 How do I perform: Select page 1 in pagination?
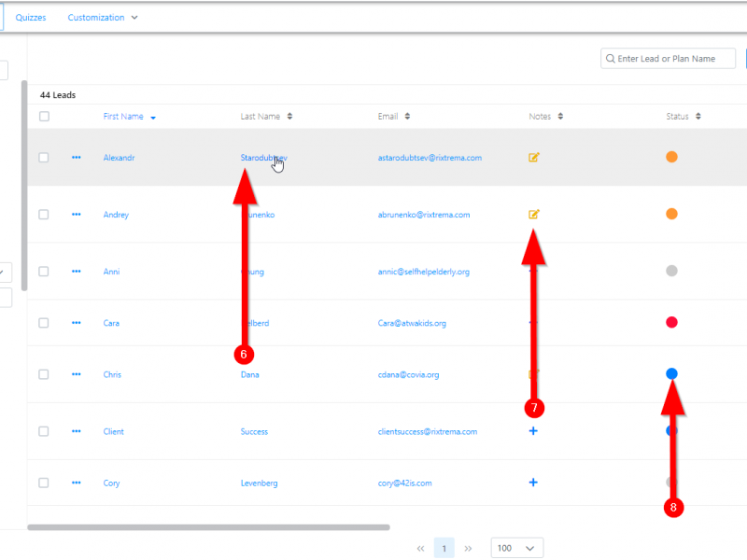(444, 548)
